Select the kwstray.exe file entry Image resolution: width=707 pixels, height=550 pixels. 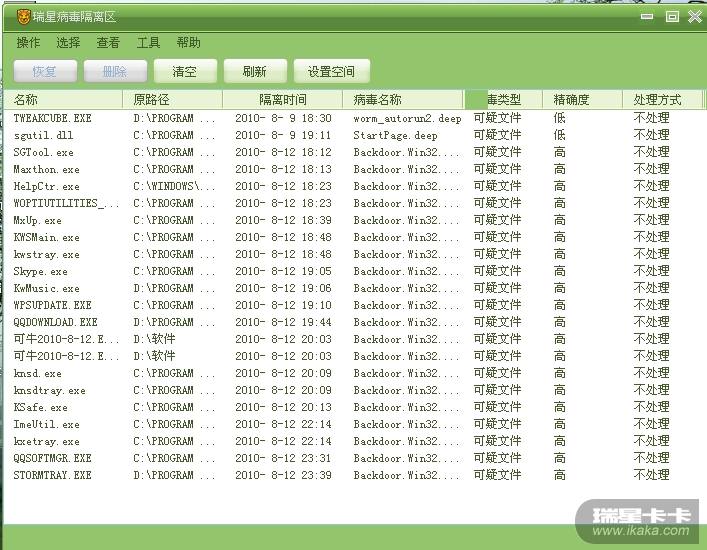pyautogui.click(x=46, y=254)
